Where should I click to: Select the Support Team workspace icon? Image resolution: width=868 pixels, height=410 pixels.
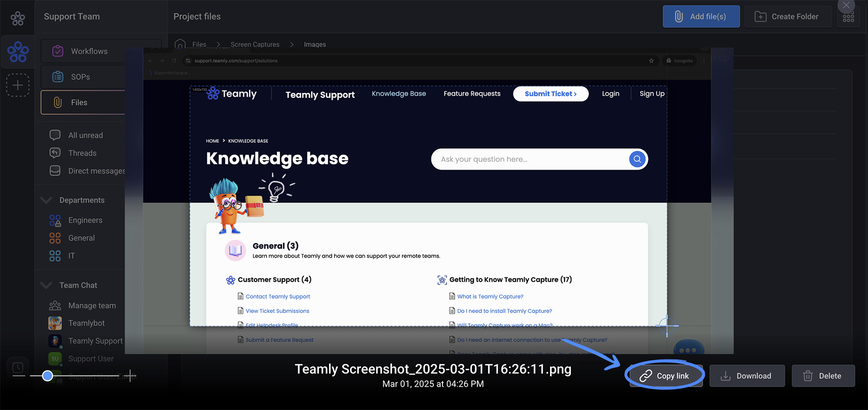tap(18, 52)
